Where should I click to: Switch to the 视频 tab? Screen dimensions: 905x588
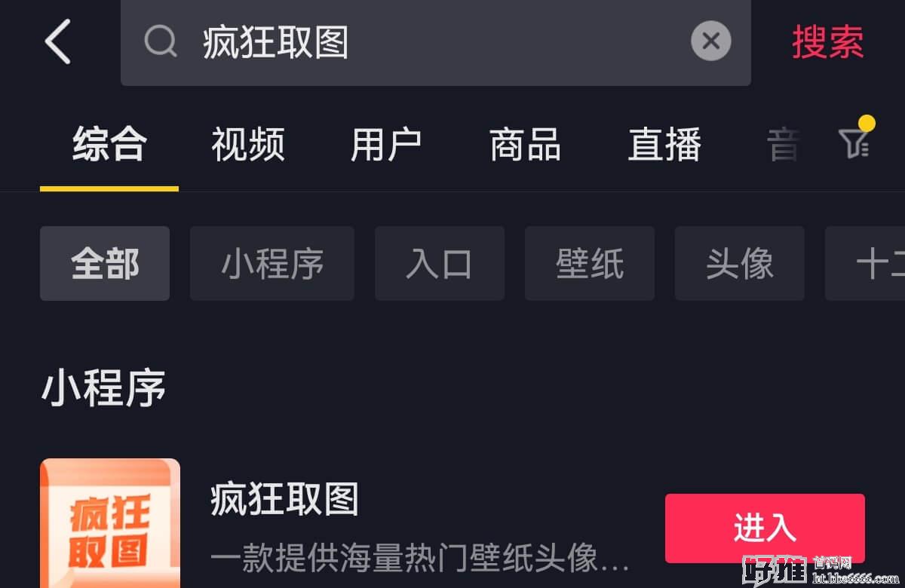click(248, 145)
